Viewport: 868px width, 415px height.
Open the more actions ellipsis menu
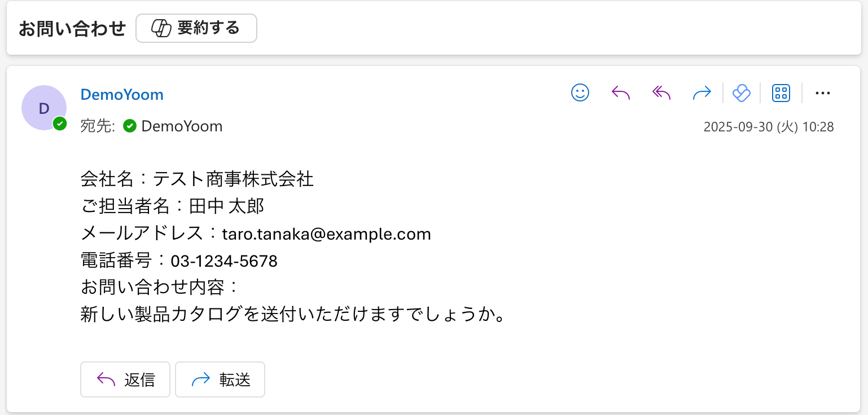(x=823, y=93)
